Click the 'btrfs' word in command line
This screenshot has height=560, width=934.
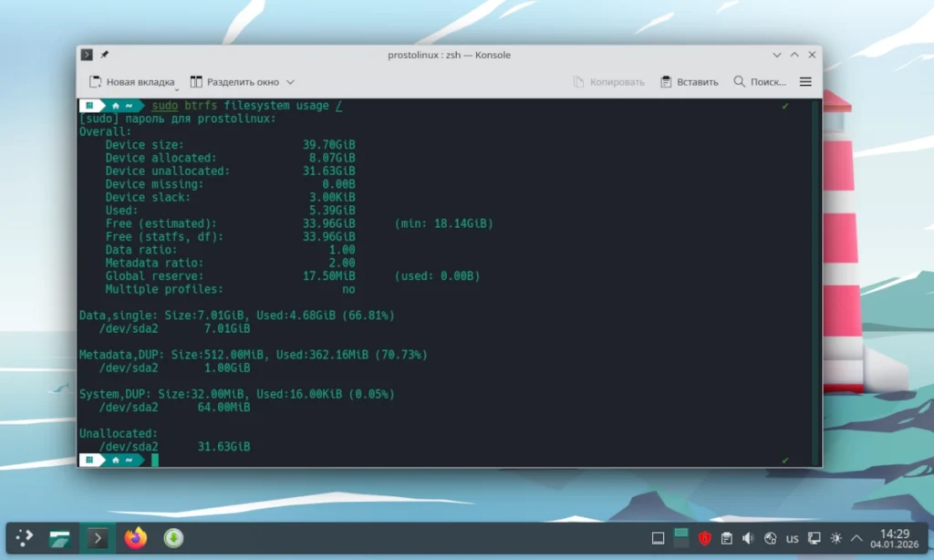point(201,106)
